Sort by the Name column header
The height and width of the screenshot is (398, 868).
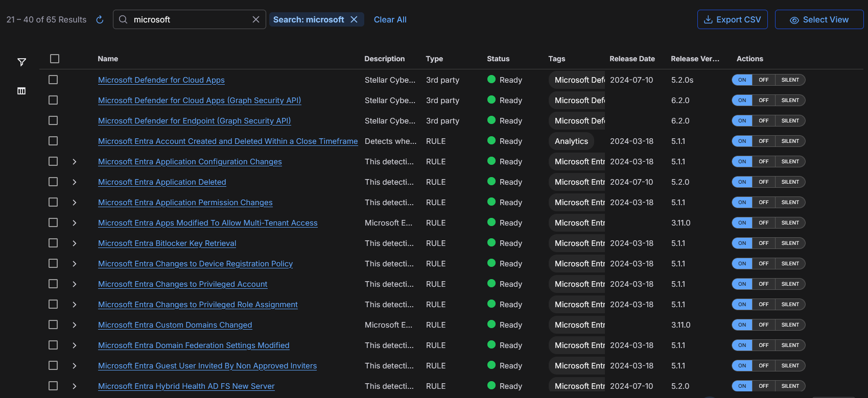coord(108,59)
